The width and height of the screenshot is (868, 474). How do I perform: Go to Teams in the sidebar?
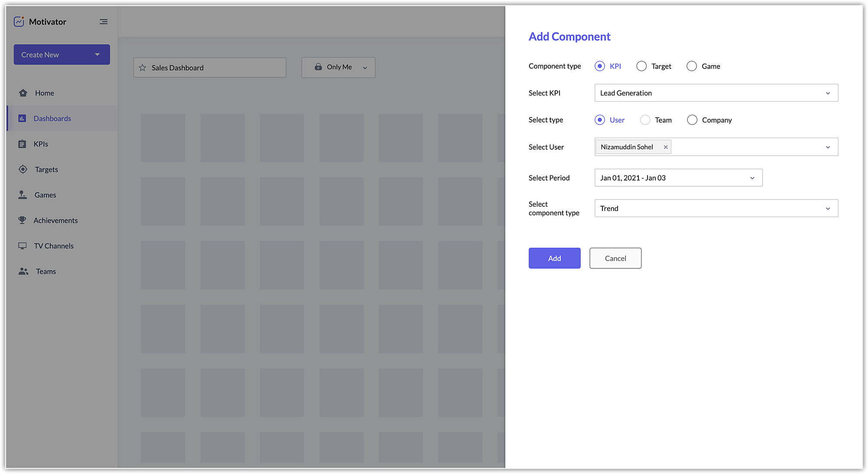tap(46, 271)
